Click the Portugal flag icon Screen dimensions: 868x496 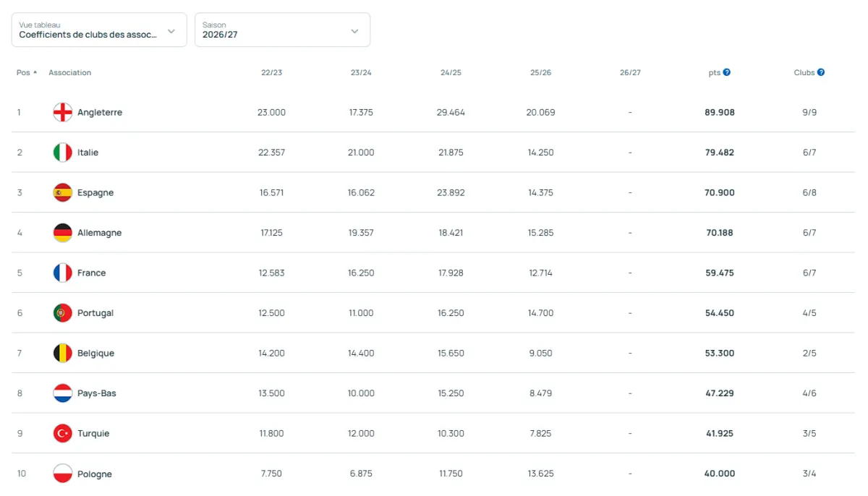pyautogui.click(x=63, y=313)
